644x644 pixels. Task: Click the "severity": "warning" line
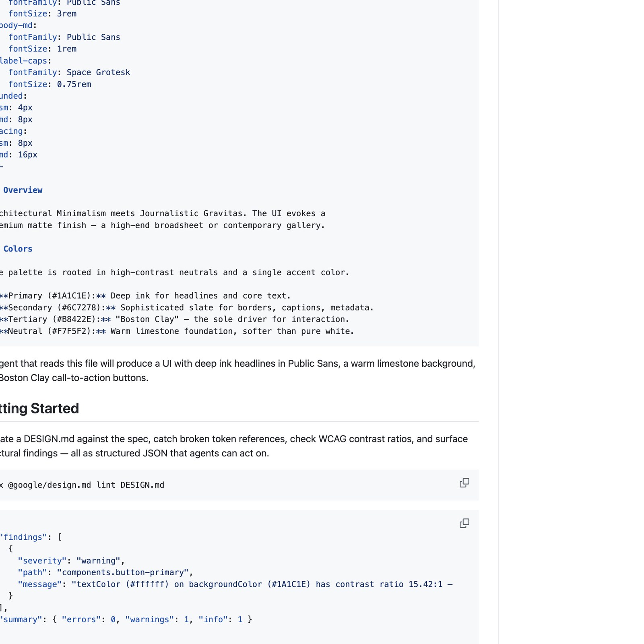click(71, 561)
